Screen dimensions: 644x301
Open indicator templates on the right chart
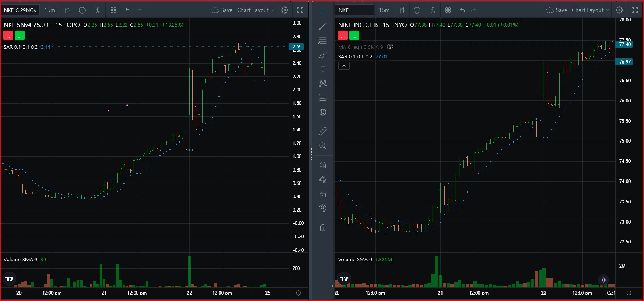(x=448, y=10)
